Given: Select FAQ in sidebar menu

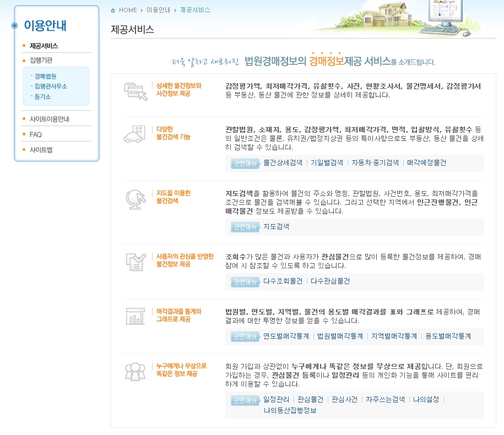Looking at the screenshot, I should click(36, 134).
